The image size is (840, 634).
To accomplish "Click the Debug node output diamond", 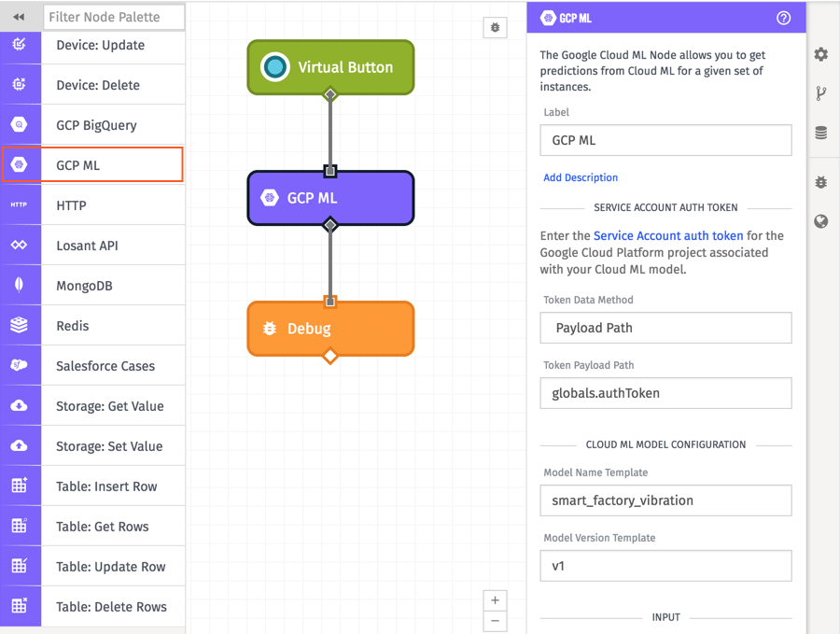I will [330, 356].
